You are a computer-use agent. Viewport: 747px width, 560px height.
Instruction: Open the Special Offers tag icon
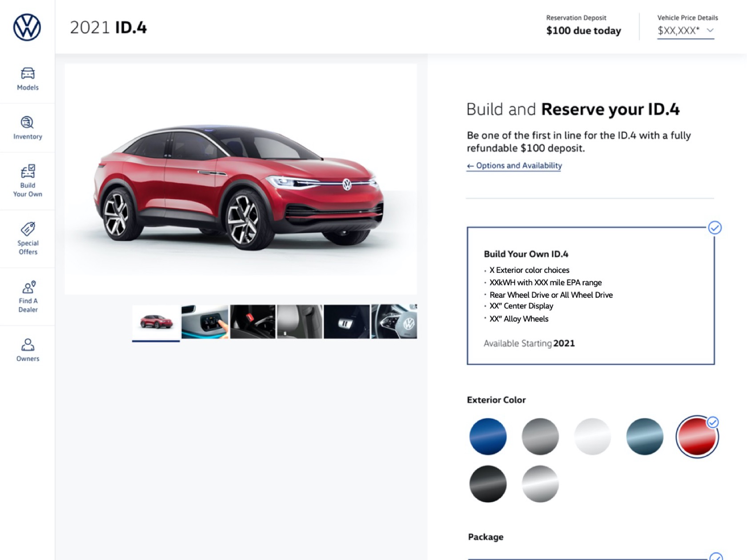point(28,229)
